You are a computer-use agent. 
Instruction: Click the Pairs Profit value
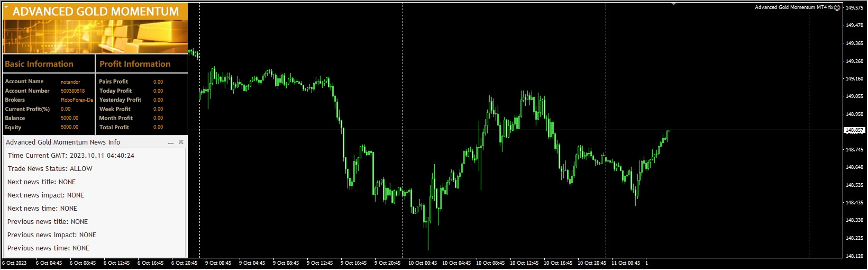coord(158,82)
